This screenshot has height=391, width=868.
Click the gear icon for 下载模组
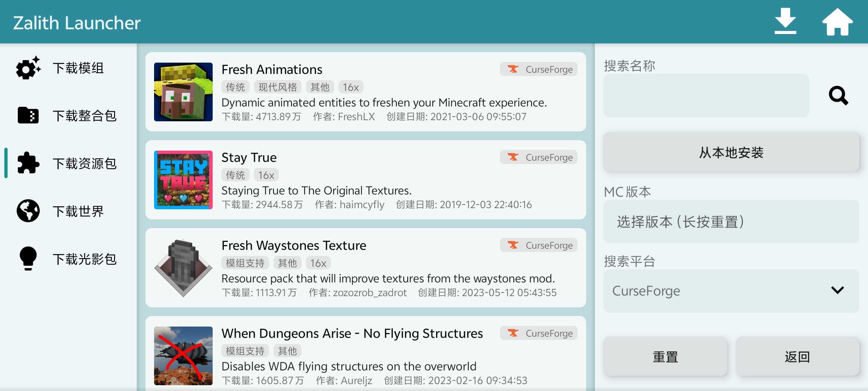[x=28, y=68]
